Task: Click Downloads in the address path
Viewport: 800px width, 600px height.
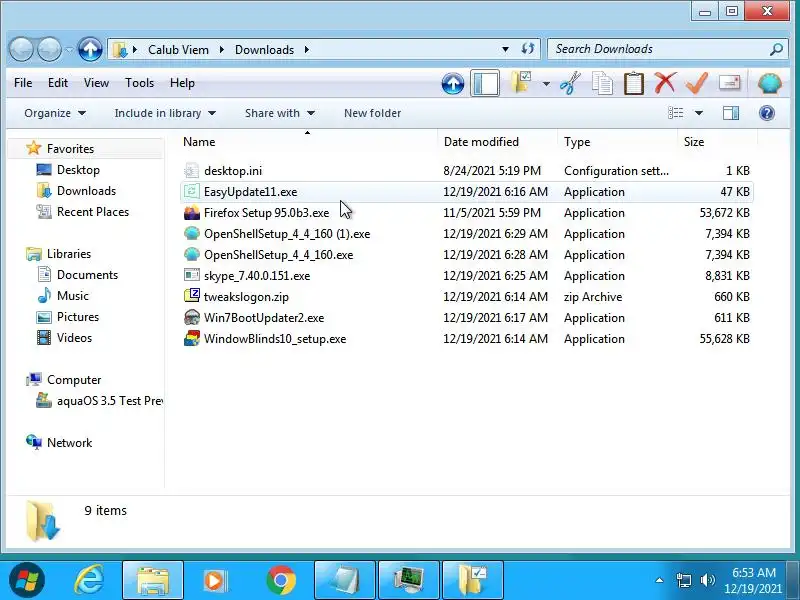Action: [x=264, y=49]
